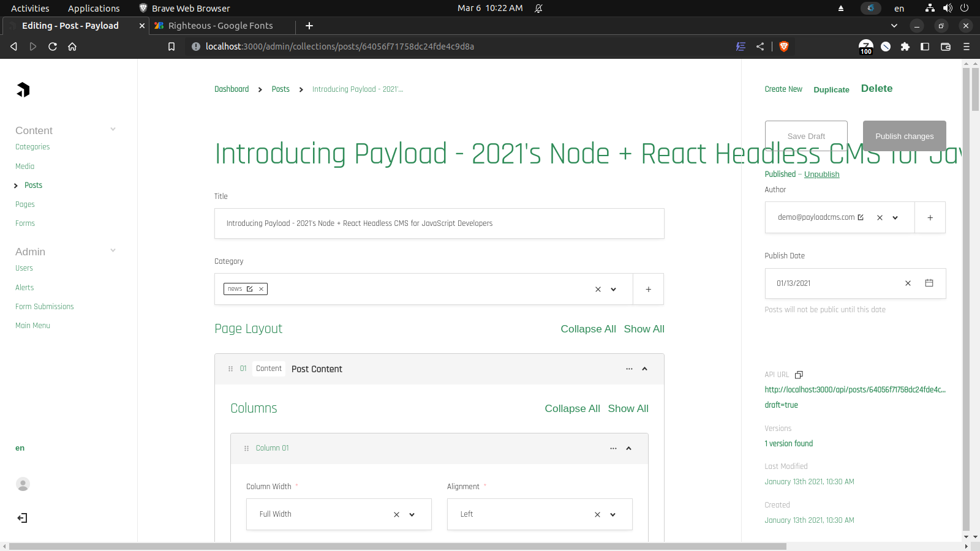Click the log out icon
The image size is (980, 551).
coord(23,518)
